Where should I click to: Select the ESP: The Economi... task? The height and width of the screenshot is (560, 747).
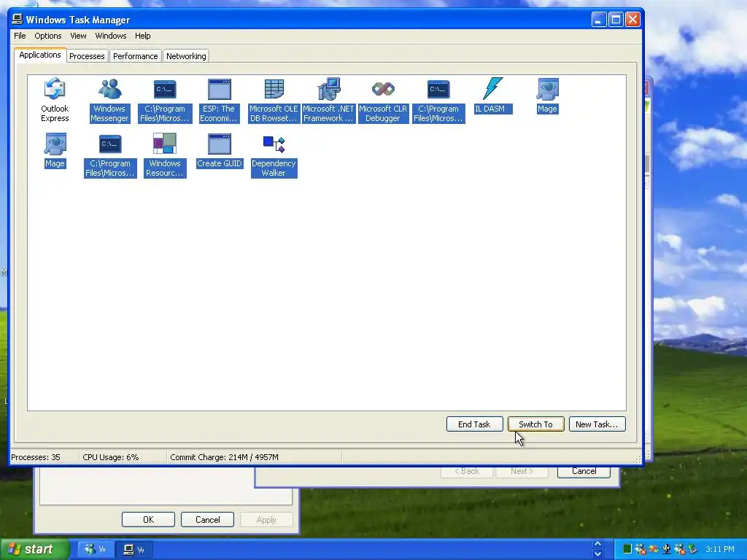click(219, 101)
